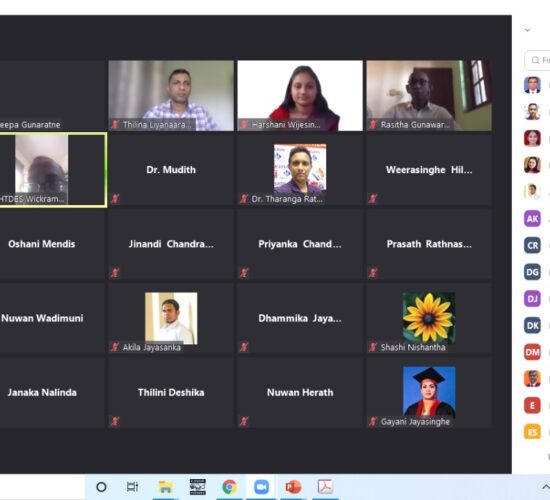
Task: Collapse the participants panel chevron
Action: point(527,30)
